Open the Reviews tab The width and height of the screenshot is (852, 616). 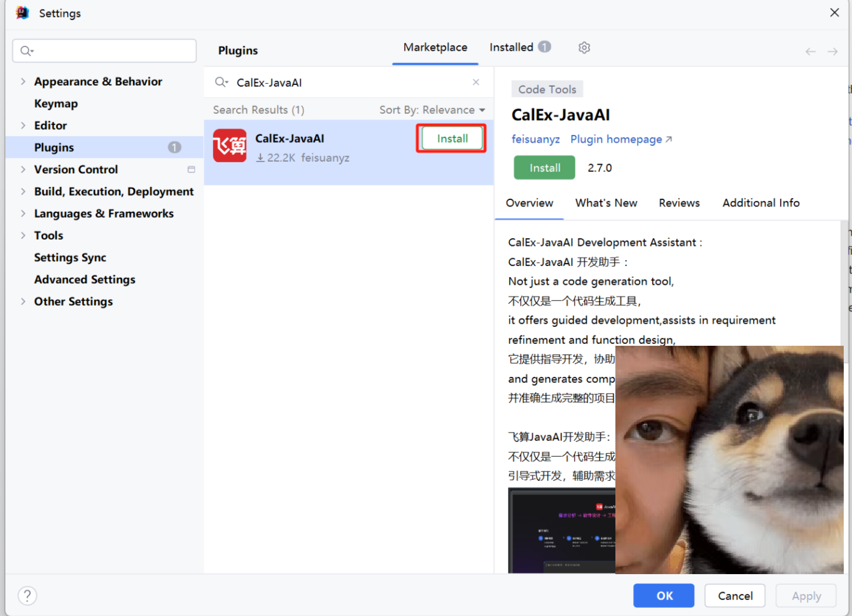click(679, 203)
